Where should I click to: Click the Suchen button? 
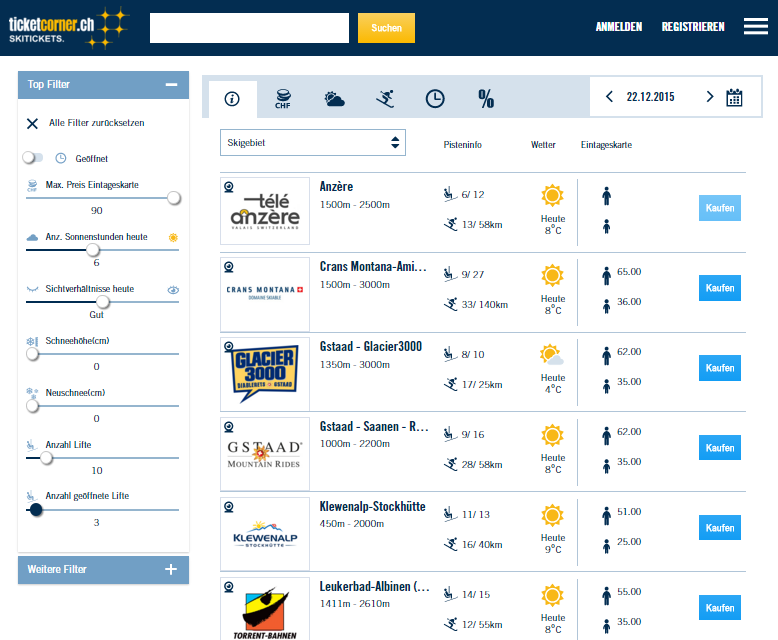click(x=386, y=28)
